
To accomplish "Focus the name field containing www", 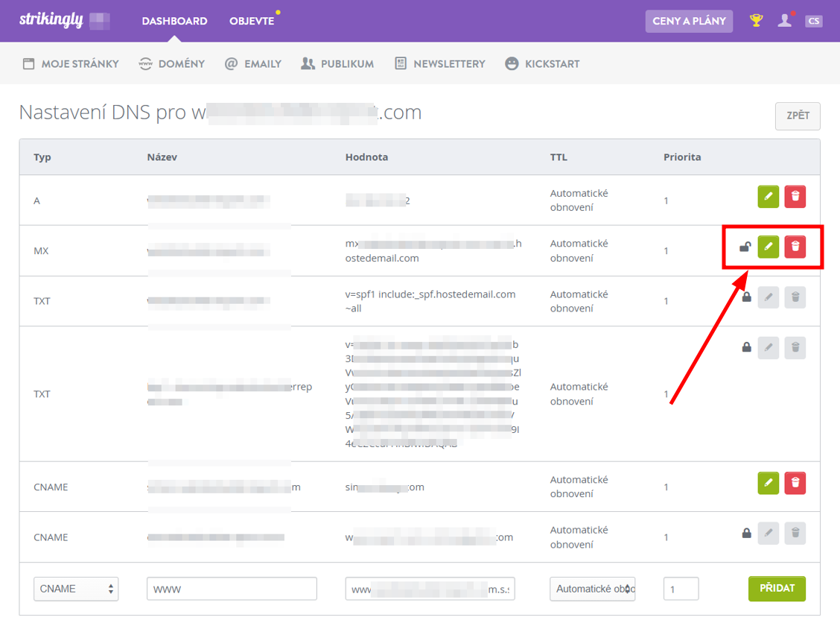I will point(232,589).
